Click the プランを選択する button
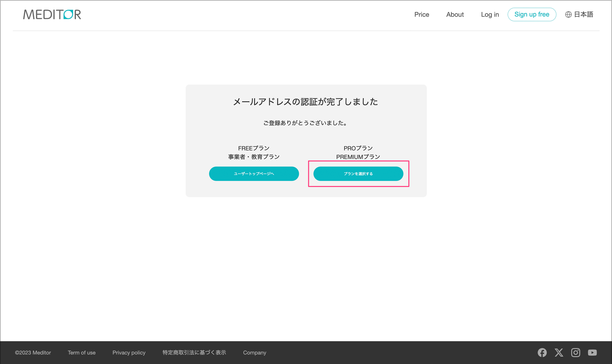Viewport: 612px width, 364px height. [x=358, y=174]
